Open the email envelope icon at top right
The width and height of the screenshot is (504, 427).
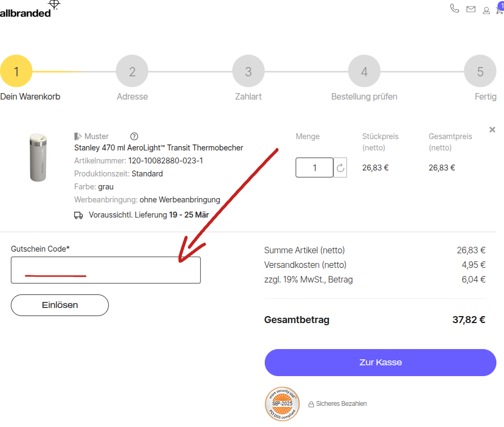coord(470,9)
